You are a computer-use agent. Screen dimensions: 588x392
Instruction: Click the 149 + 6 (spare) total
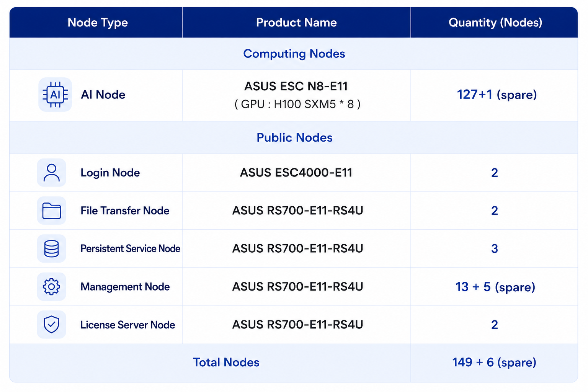click(494, 362)
